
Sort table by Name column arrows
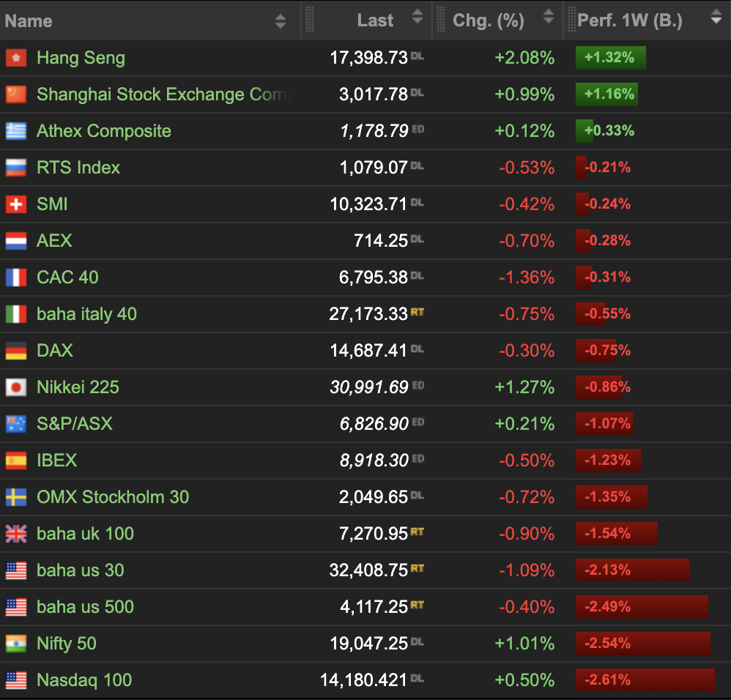click(281, 21)
